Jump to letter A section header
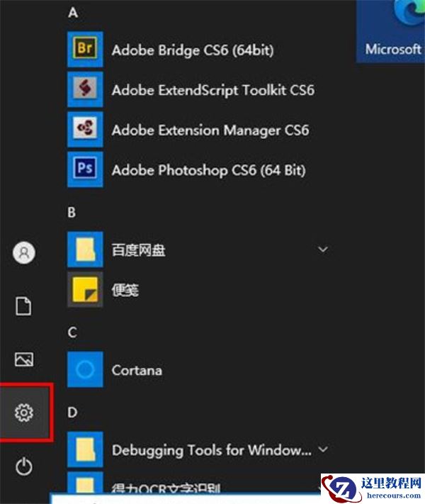 point(73,13)
